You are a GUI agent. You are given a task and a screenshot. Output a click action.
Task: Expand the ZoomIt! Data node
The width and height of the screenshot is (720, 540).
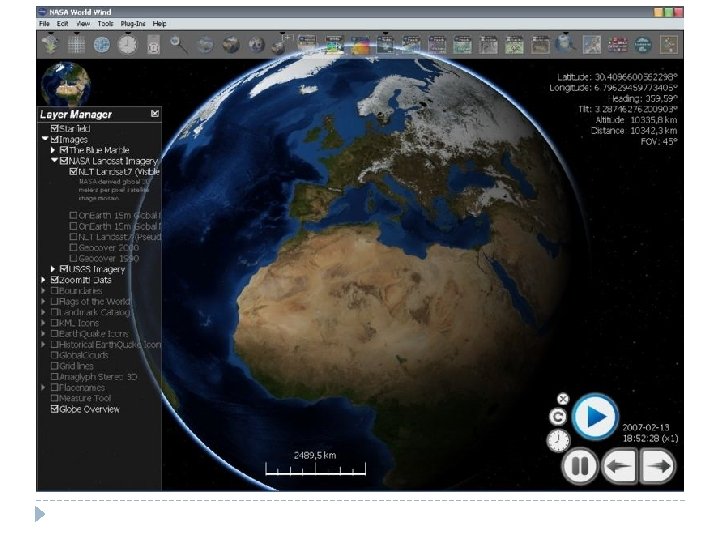44,280
